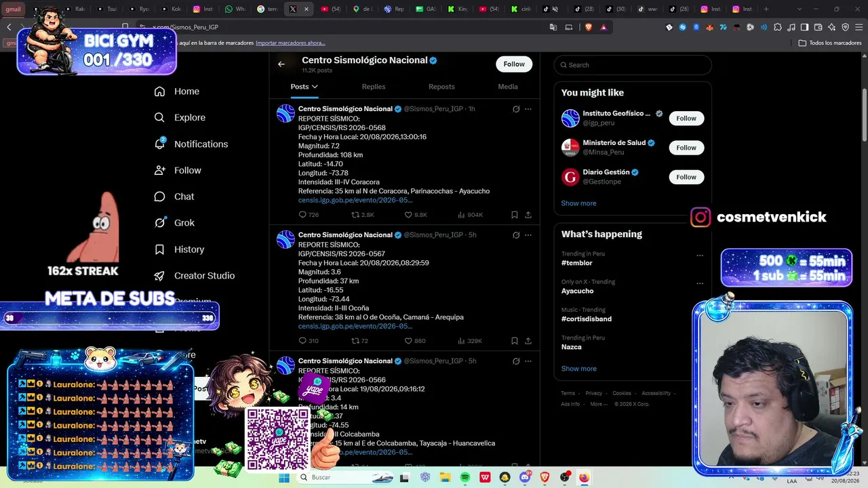This screenshot has width=868, height=488.
Task: Like the post with 9.8K likes
Action: tap(416, 215)
